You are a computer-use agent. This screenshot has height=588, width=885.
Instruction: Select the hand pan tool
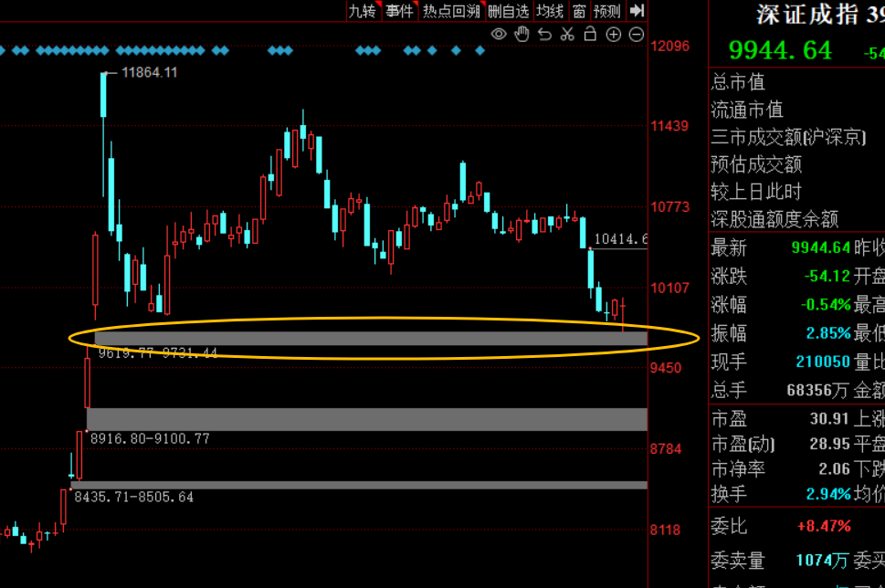coord(522,35)
